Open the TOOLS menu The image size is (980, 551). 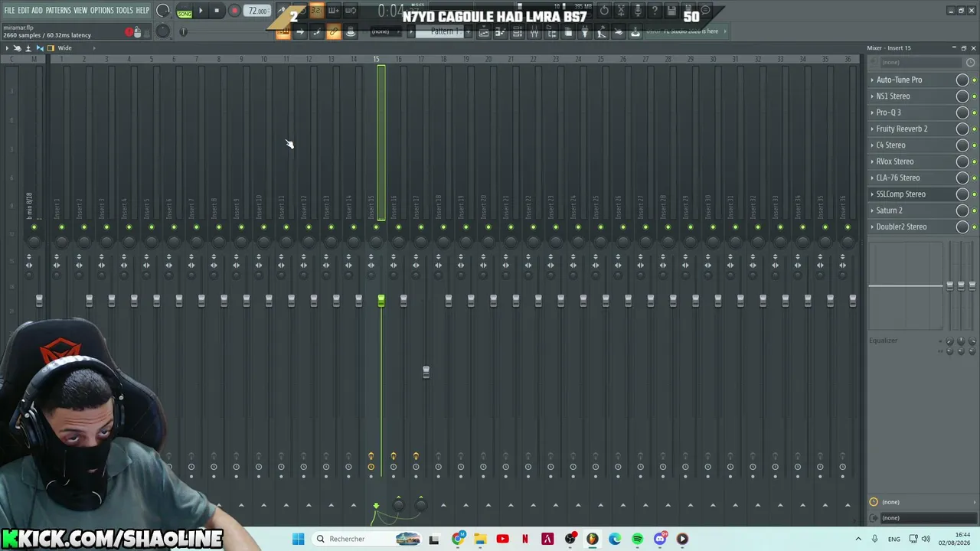tap(124, 10)
